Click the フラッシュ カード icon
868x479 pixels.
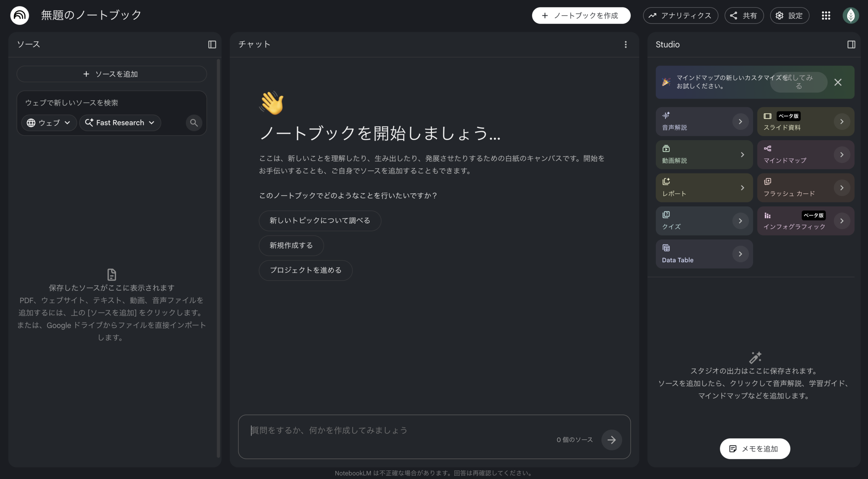[767, 181]
